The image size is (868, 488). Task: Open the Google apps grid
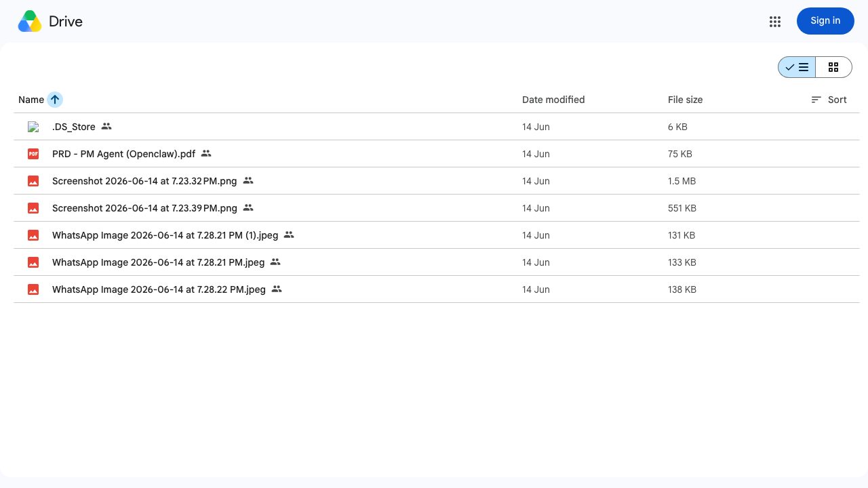pyautogui.click(x=775, y=22)
